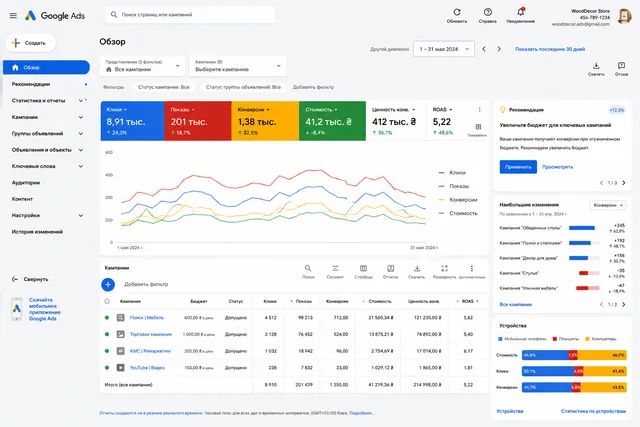Expand Группы объявлений in sidebar
640x427 pixels.
coord(81,133)
